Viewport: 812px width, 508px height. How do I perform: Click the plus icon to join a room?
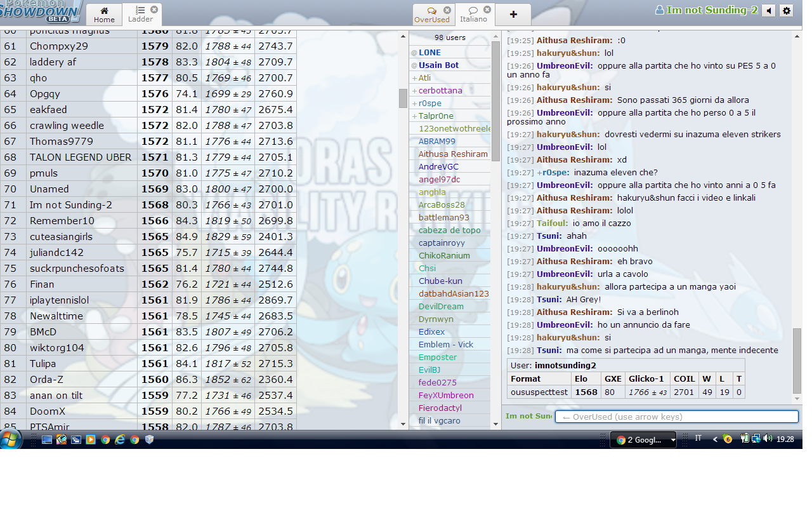point(513,15)
